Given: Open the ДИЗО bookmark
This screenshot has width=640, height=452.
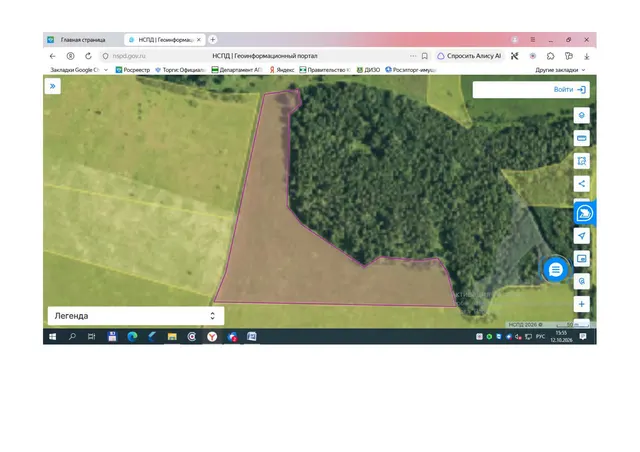Looking at the screenshot, I should [368, 70].
